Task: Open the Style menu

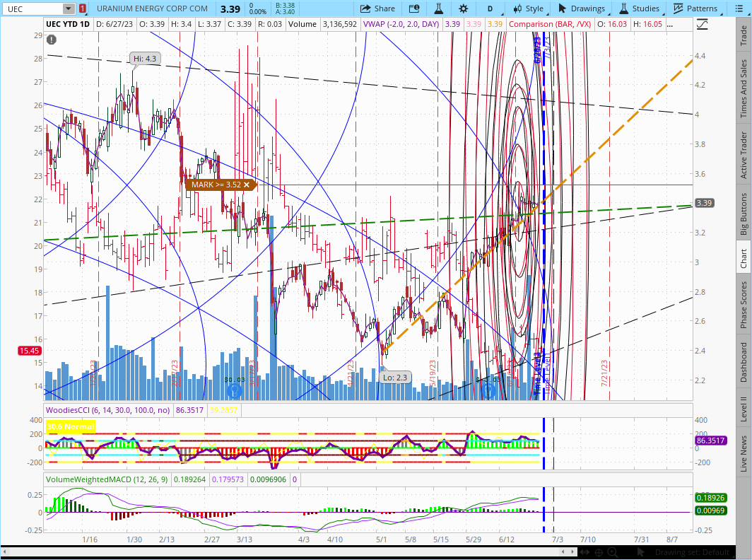Action: 529,8
